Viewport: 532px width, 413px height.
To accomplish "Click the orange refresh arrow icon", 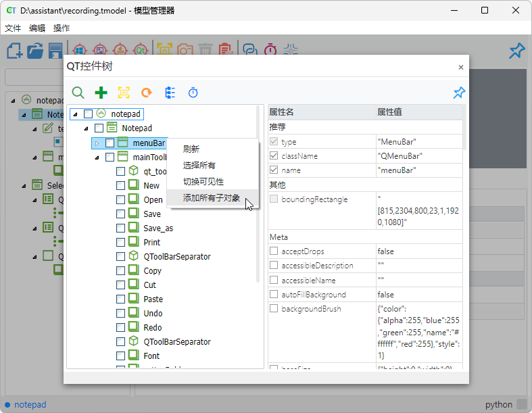I will [x=146, y=93].
